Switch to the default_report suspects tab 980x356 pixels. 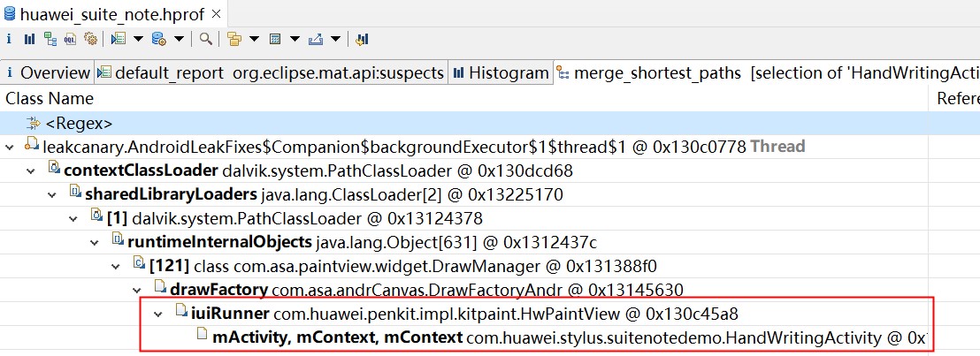pyautogui.click(x=272, y=73)
